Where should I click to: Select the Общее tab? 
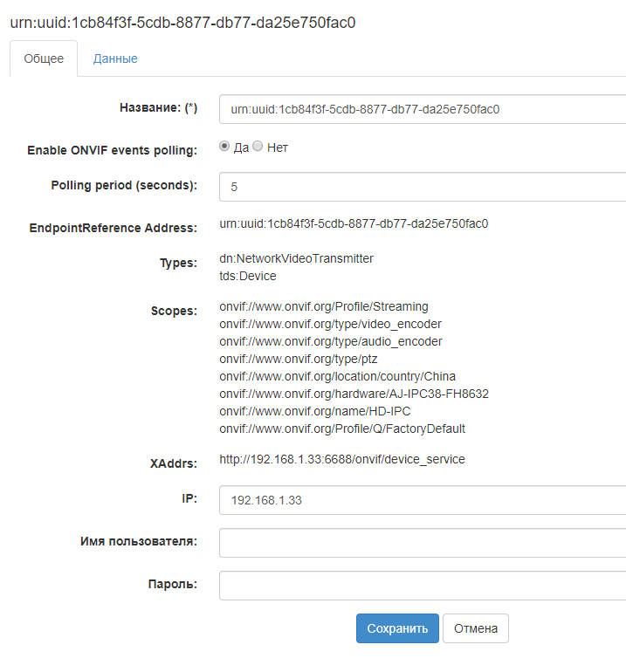click(44, 58)
